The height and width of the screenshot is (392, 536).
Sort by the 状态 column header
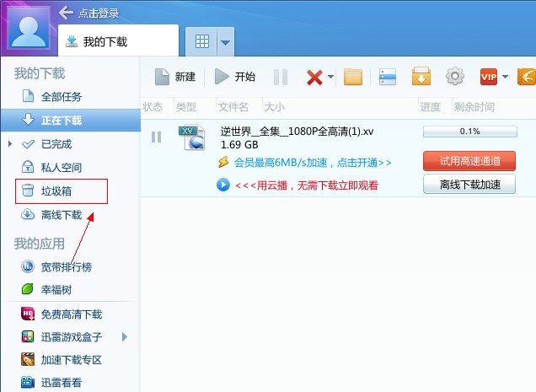pos(153,107)
